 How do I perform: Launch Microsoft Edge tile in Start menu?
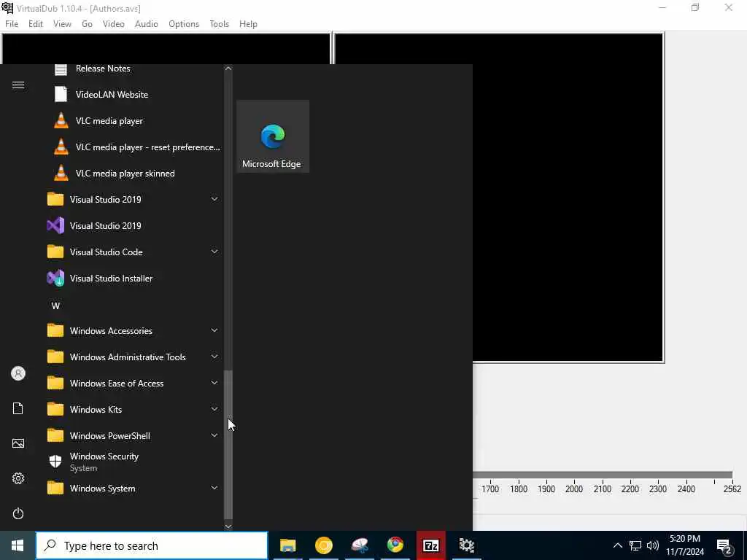coord(273,136)
